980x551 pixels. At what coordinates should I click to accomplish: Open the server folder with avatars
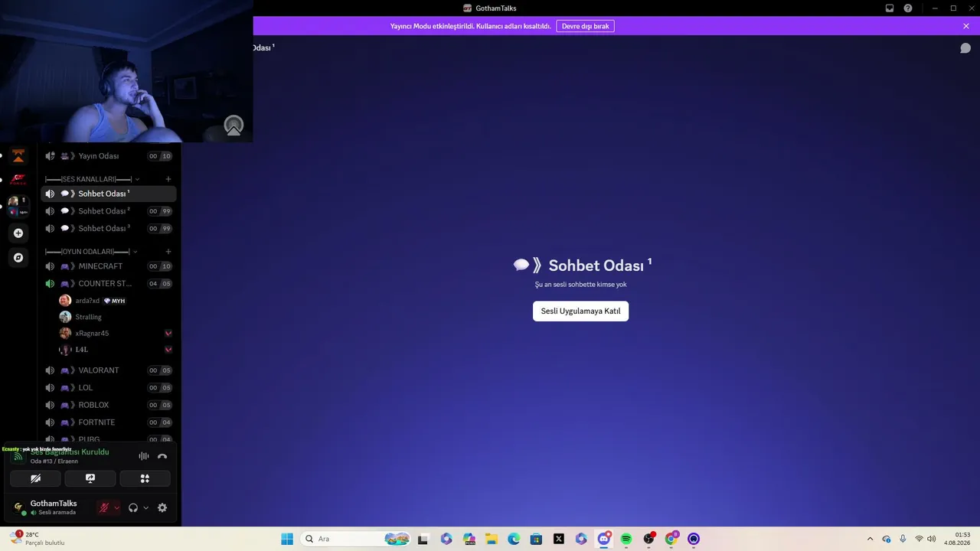tap(18, 207)
